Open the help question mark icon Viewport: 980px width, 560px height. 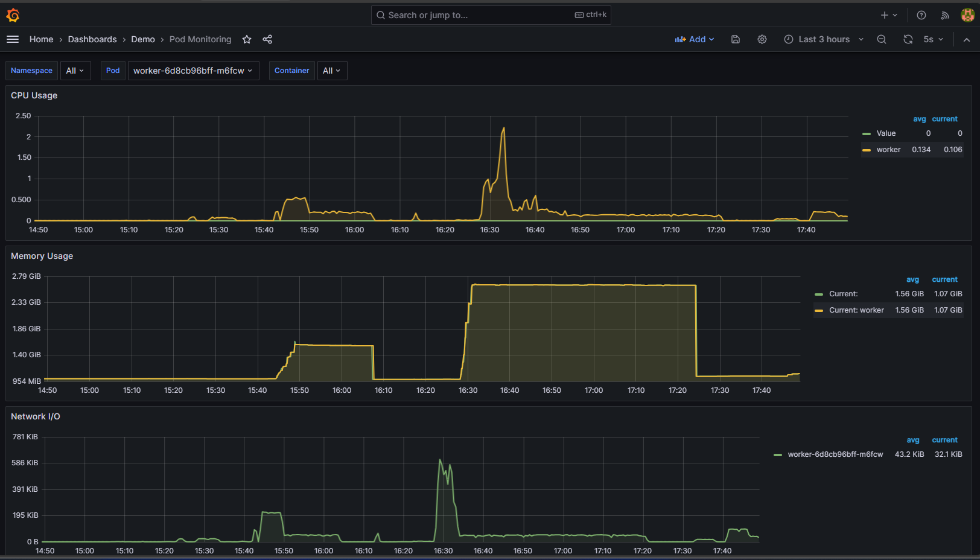click(x=921, y=15)
